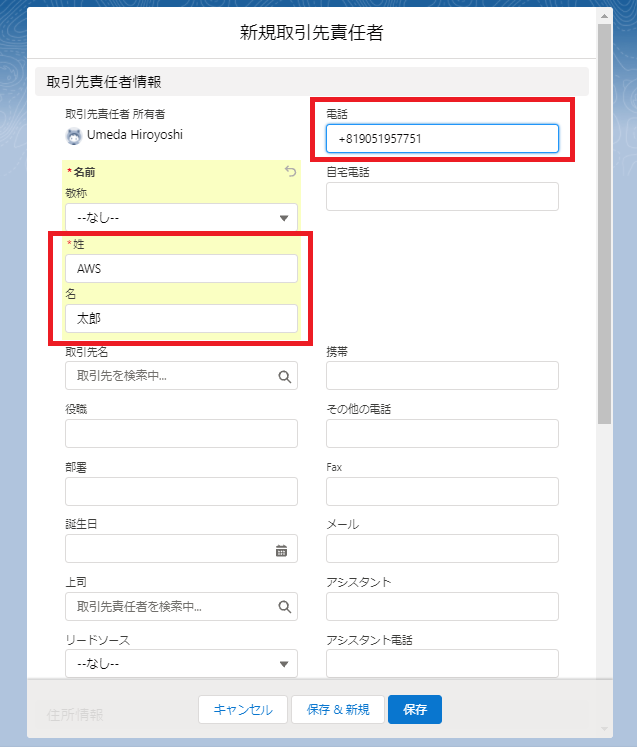This screenshot has height=747, width=637.
Task: Click the undo arrow icon beside 名前
Action: point(290,171)
